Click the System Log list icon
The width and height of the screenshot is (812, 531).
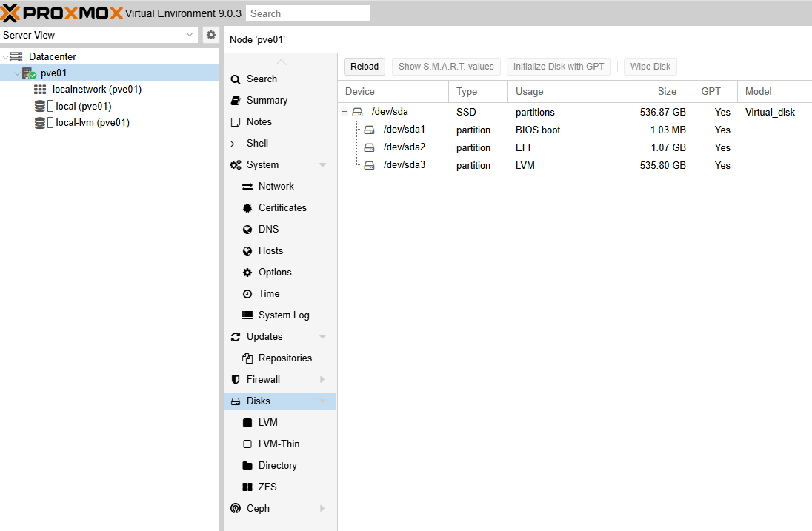click(x=247, y=315)
